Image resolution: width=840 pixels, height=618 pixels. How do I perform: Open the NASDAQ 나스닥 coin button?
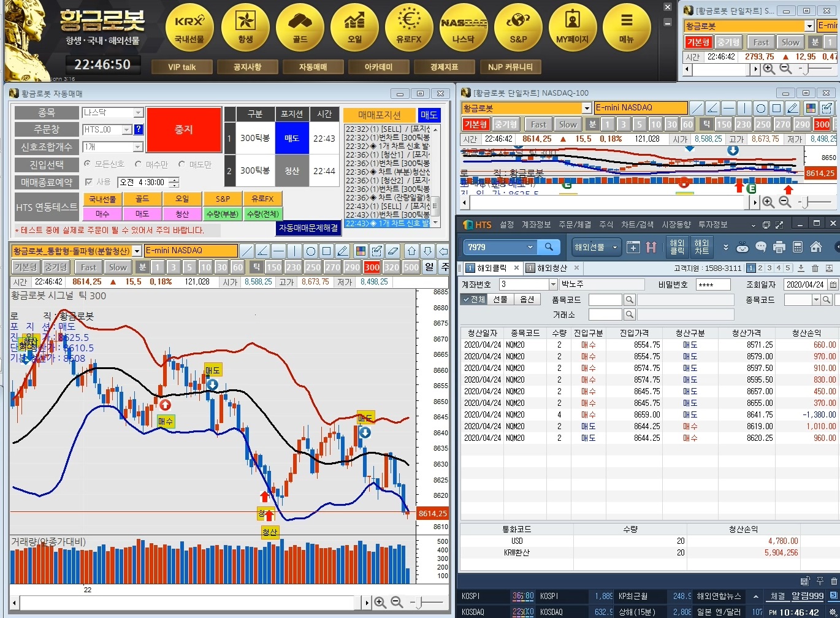(x=464, y=27)
